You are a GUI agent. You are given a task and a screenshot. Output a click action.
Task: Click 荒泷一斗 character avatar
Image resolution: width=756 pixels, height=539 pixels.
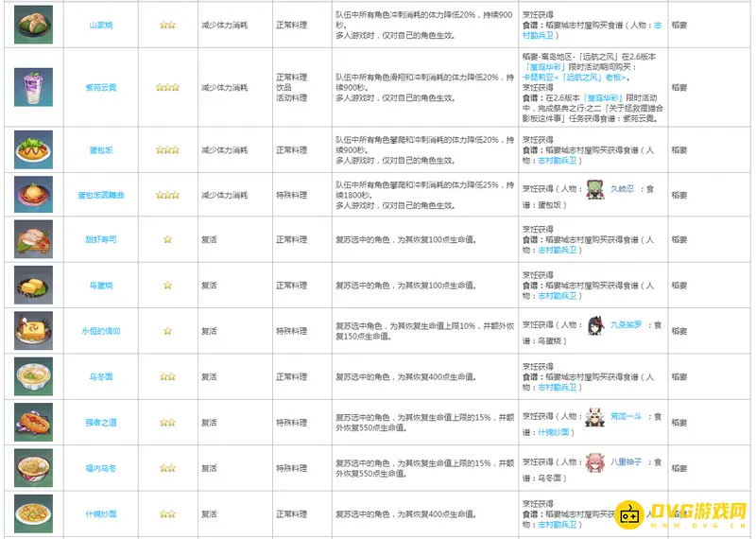595,416
